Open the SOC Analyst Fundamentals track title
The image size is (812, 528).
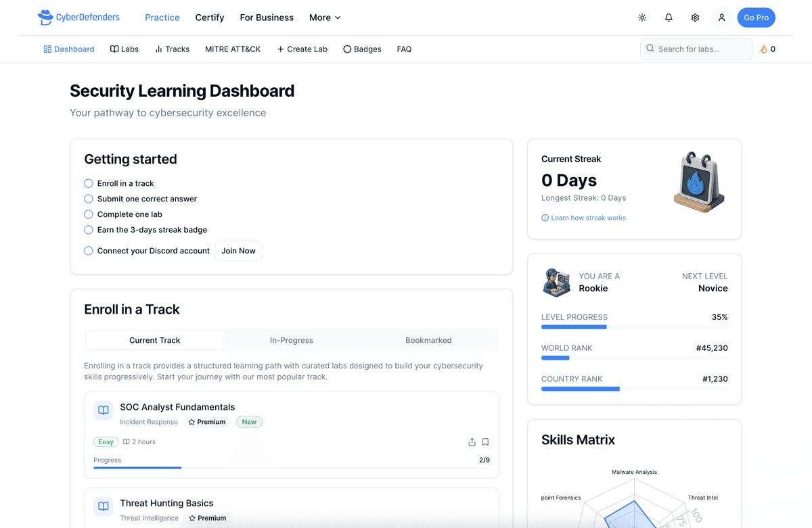coord(177,407)
